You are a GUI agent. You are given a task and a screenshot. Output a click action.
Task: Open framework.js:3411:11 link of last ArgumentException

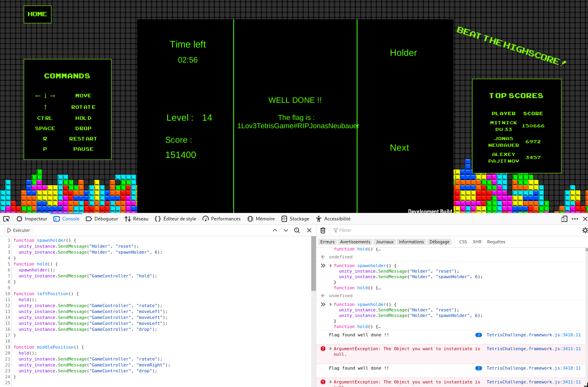pos(533,382)
